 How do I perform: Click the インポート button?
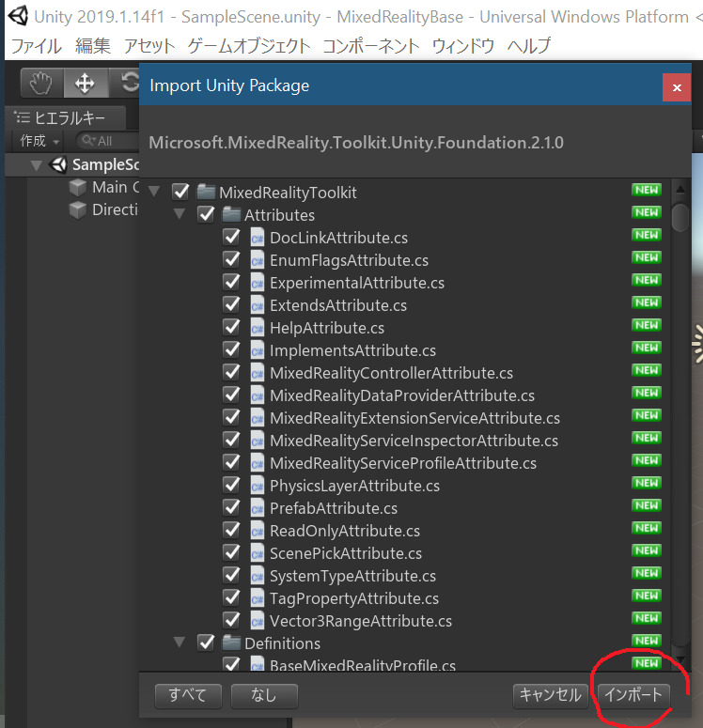pyautogui.click(x=633, y=695)
